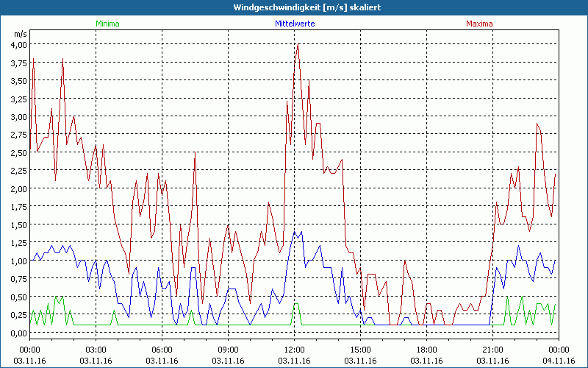Screen dimensions: 588x368
Task: Pick the 09:00 time axis label
Action: coord(228,350)
